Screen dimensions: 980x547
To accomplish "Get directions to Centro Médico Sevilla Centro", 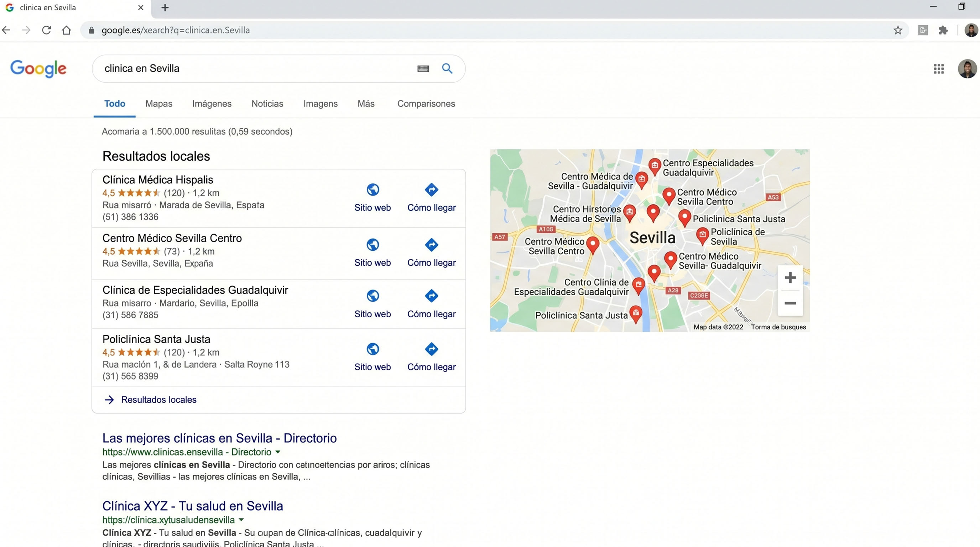I will 431,253.
